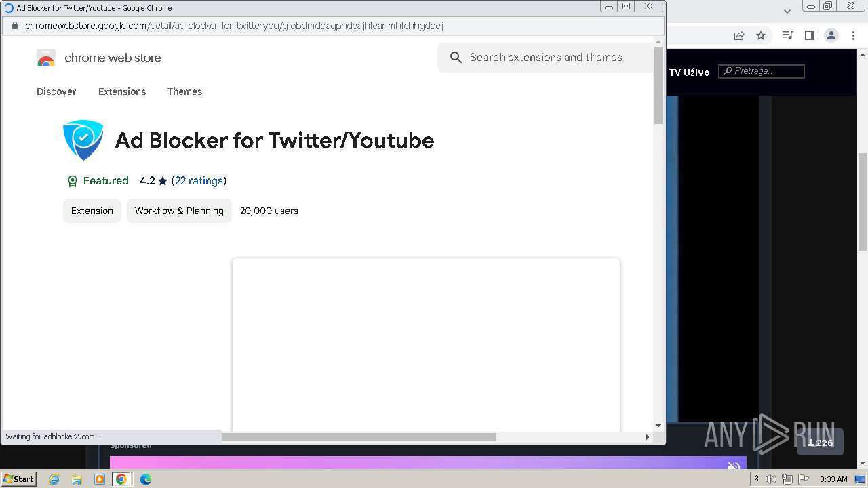This screenshot has height=488, width=868.
Task: Click the Show desktop button
Action: pos(861,479)
